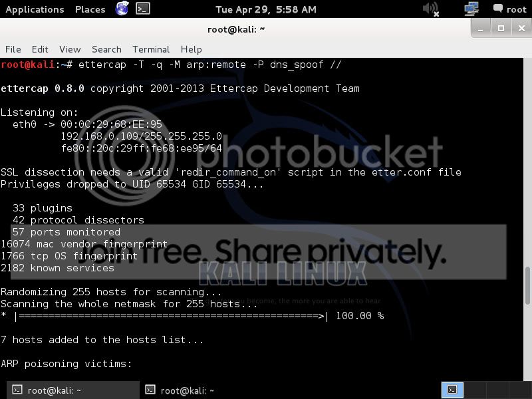Image resolution: width=532 pixels, height=399 pixels.
Task: Click '1766 tcp OS fingerprint' line
Action: point(69,256)
